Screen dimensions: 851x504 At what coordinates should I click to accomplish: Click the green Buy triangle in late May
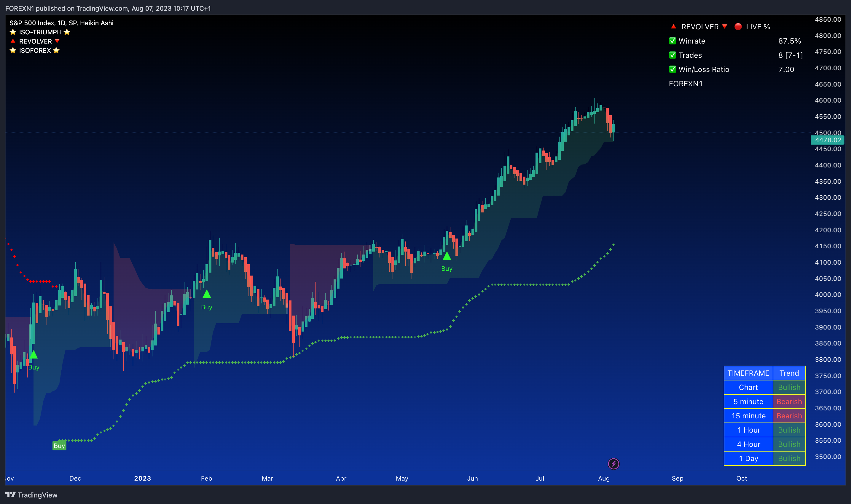447,256
